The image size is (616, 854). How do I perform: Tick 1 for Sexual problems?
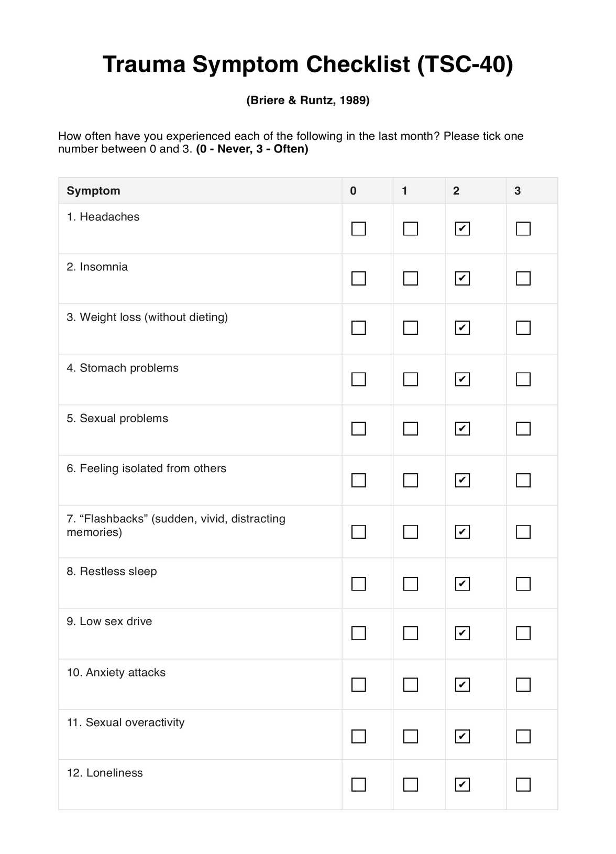[x=410, y=429]
